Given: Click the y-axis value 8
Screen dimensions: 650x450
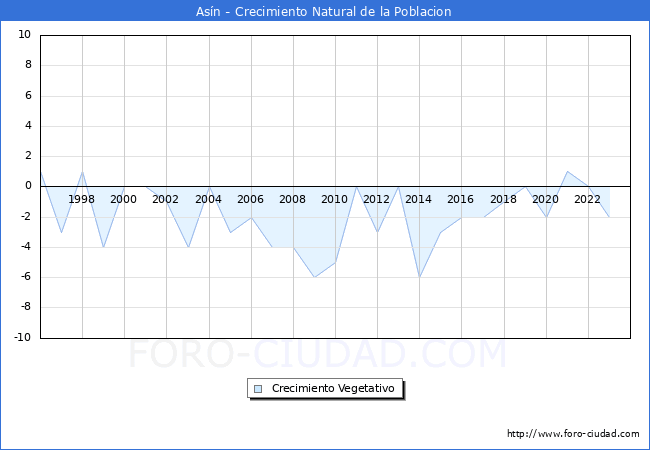Looking at the screenshot, I should tap(28, 65).
